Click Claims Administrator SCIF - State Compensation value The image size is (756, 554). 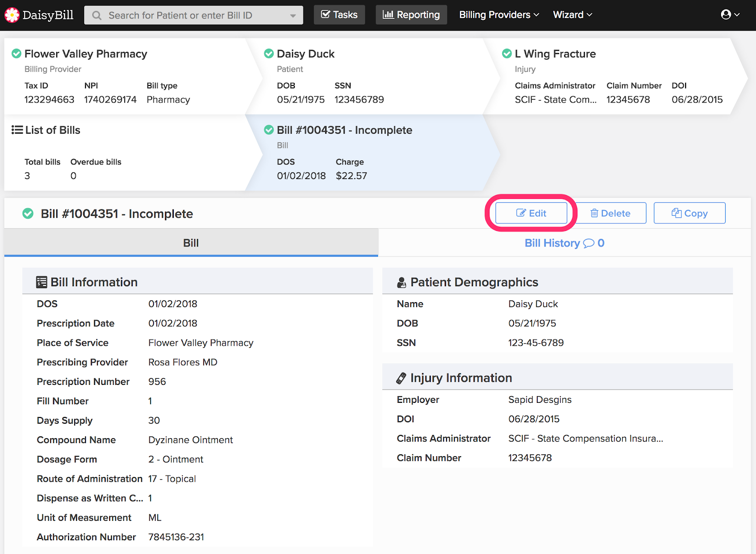(x=586, y=438)
